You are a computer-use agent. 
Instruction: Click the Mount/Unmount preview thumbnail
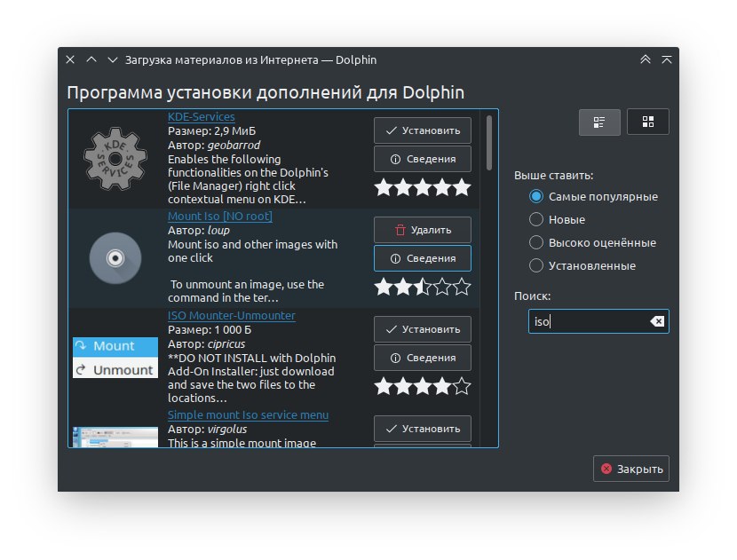pyautogui.click(x=115, y=358)
